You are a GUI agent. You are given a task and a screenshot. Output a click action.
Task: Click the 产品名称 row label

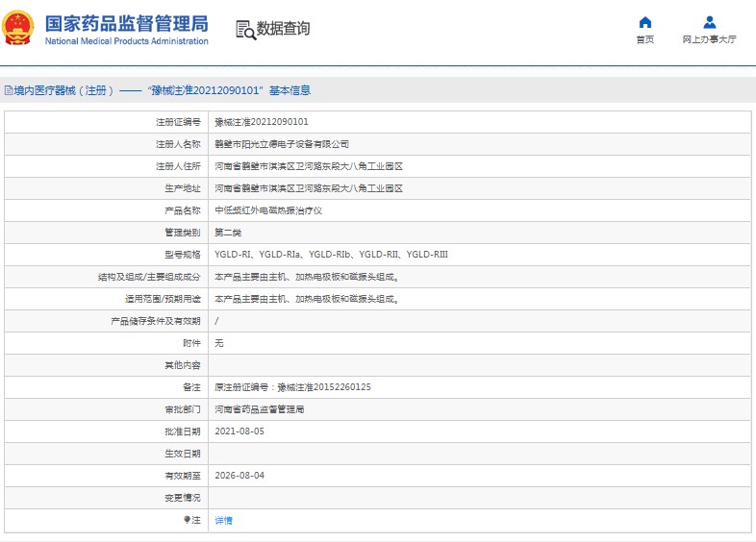(x=182, y=210)
